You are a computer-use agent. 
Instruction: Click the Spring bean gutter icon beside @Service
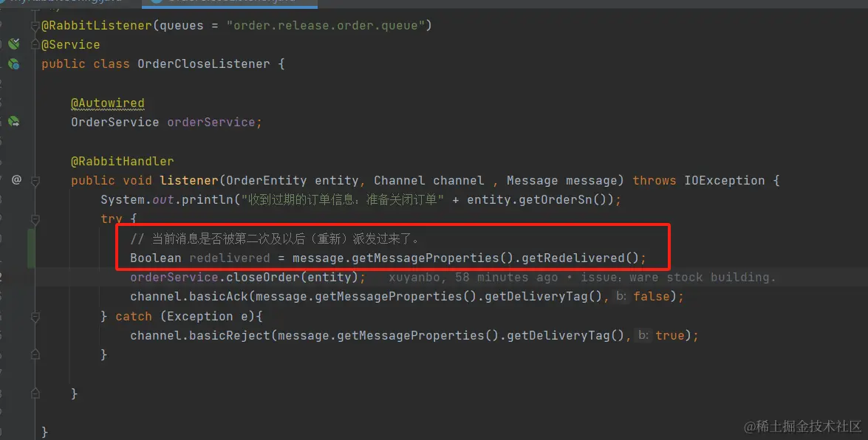point(14,44)
